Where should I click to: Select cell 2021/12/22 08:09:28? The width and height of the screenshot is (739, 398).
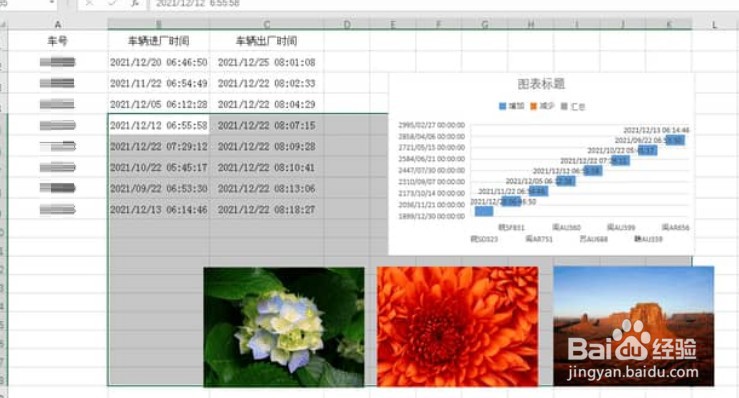[267, 147]
